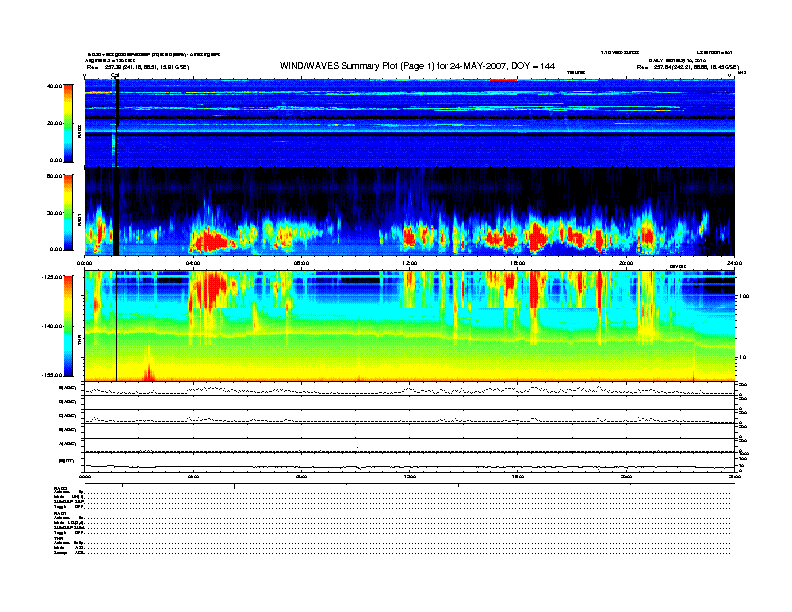Click the 16:00 tick label below RAD1 panel
The height and width of the screenshot is (612, 792).
518,263
